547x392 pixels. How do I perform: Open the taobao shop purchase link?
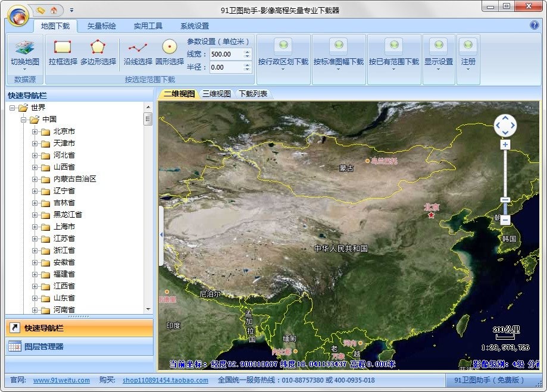(165, 380)
